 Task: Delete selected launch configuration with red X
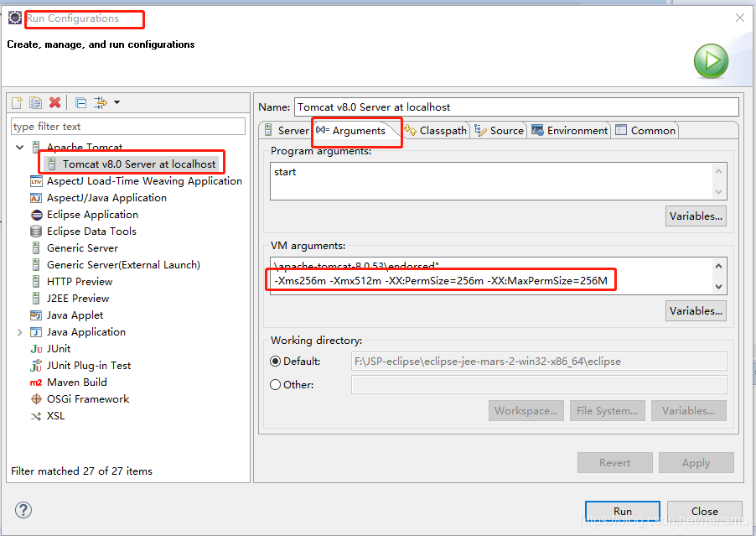(x=55, y=102)
